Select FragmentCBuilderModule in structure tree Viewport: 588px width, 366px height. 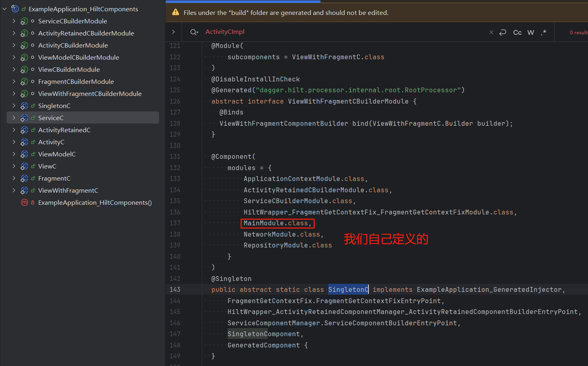[x=76, y=81]
